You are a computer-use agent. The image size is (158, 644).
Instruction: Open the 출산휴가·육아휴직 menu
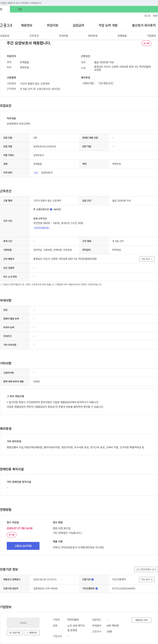click(x=144, y=25)
